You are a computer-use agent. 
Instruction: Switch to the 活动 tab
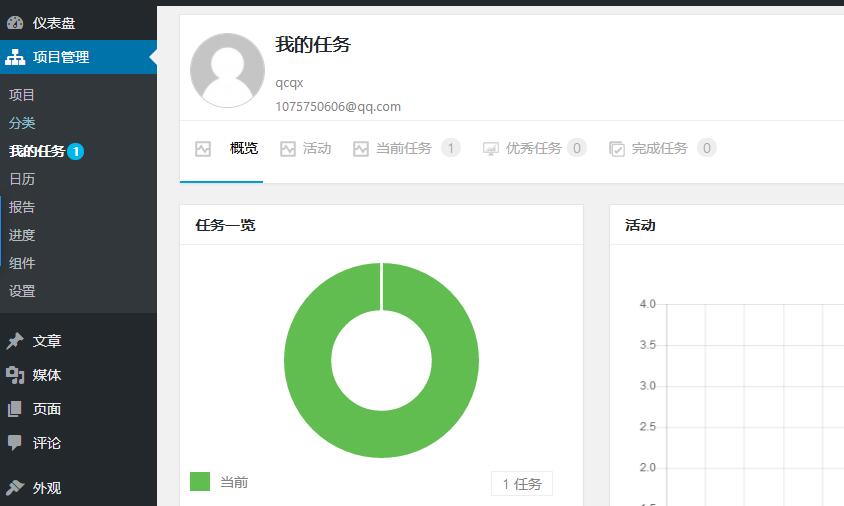click(317, 148)
